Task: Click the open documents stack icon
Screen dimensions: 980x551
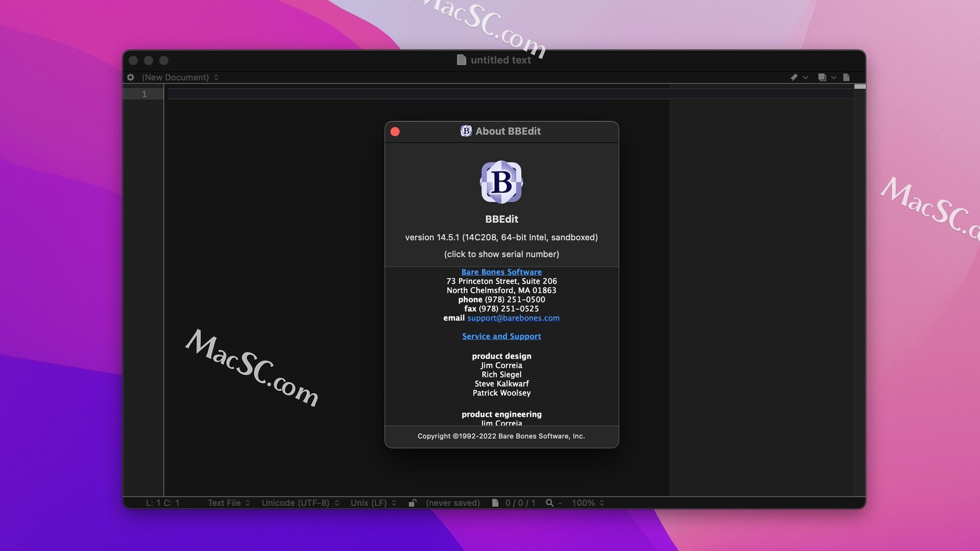Action: (822, 77)
